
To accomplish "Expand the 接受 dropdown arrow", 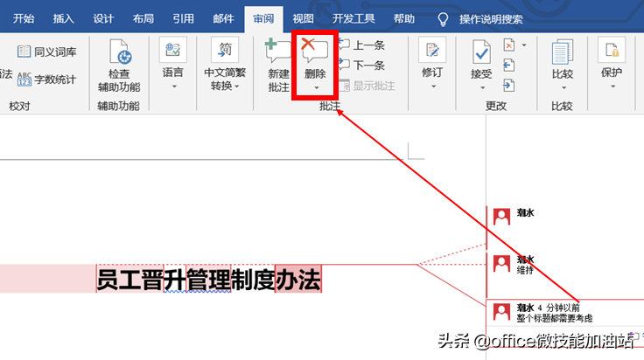I will coord(483,87).
